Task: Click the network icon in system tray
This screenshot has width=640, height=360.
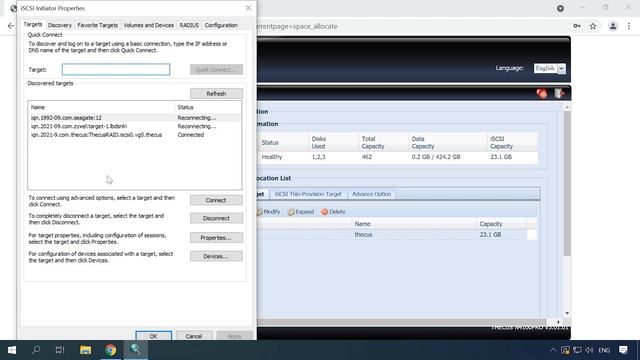Action: pos(577,350)
